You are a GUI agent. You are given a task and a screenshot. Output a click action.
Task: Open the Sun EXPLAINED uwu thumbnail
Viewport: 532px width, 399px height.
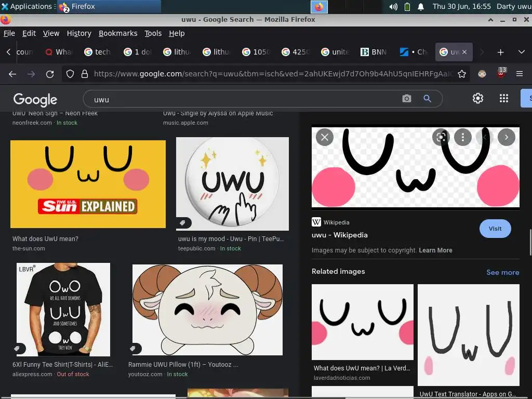point(88,184)
